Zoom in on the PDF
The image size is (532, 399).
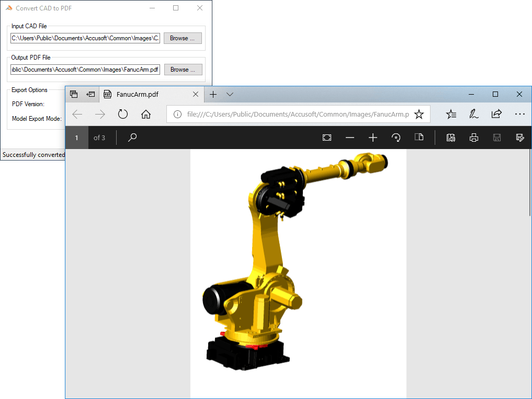[x=373, y=138]
